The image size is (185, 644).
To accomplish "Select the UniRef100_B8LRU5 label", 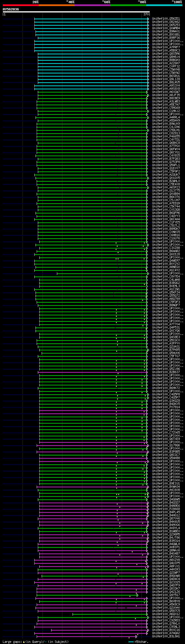I will [166, 82].
